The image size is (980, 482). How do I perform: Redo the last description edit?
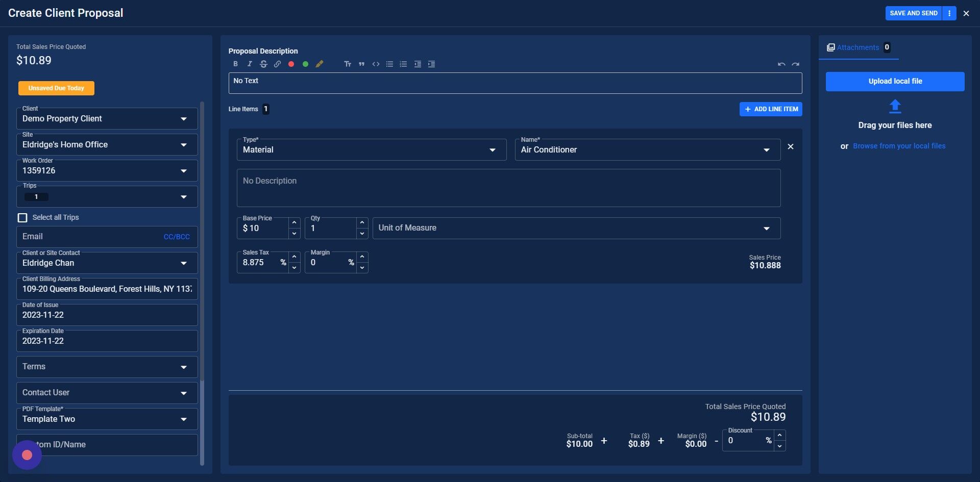(x=795, y=64)
